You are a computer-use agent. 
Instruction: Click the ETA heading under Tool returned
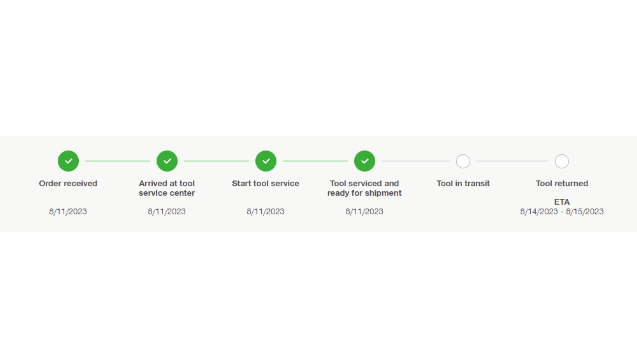pyautogui.click(x=562, y=202)
